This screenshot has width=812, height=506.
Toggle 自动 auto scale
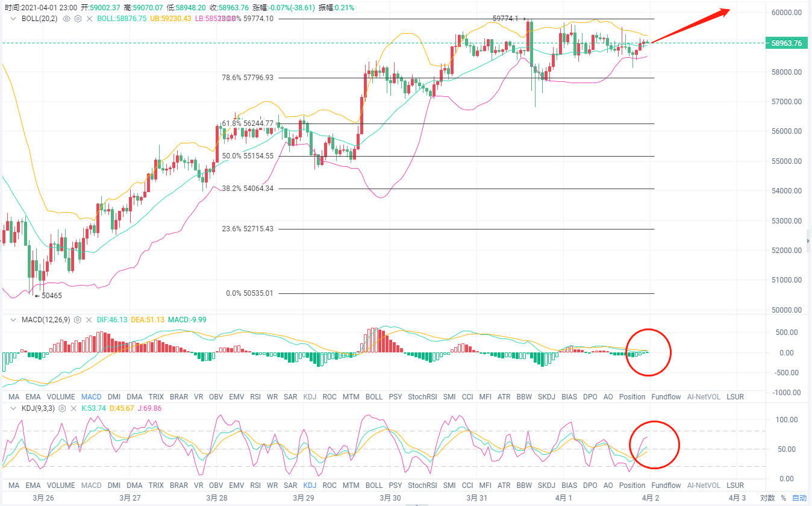(799, 498)
